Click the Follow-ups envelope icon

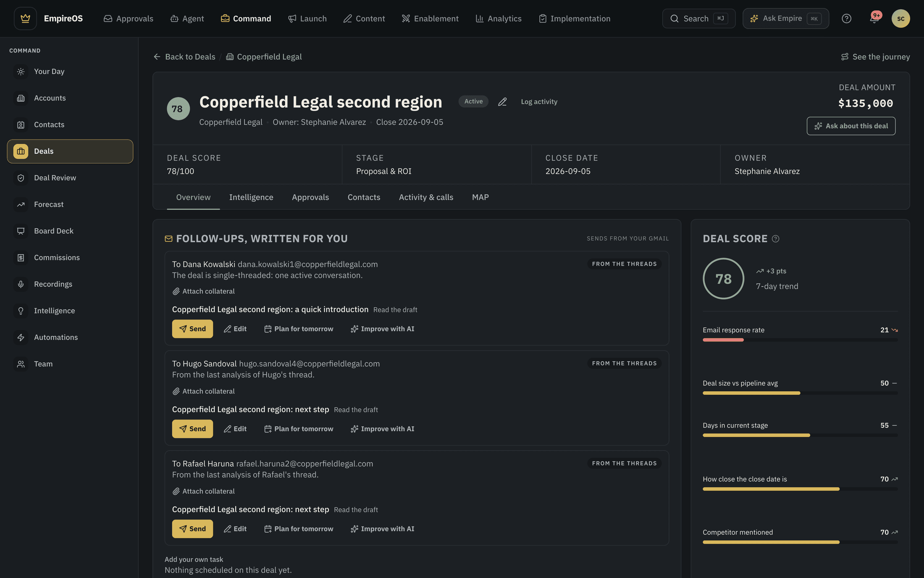coord(168,239)
